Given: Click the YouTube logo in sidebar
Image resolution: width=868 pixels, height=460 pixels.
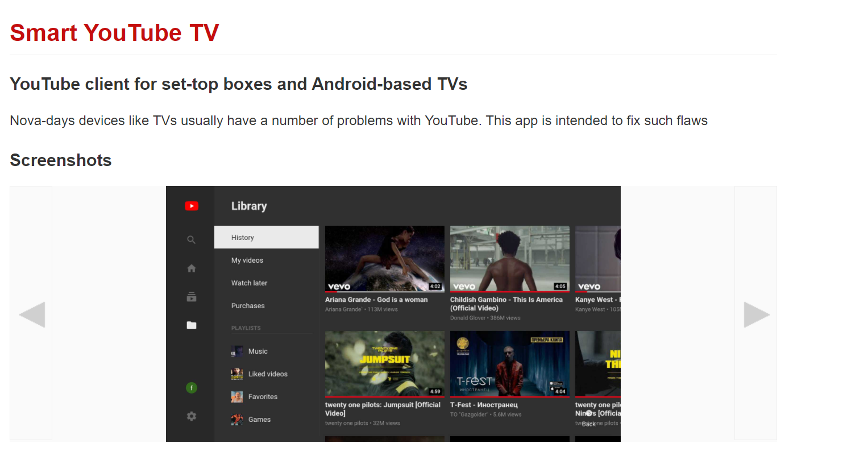Looking at the screenshot, I should 192,206.
